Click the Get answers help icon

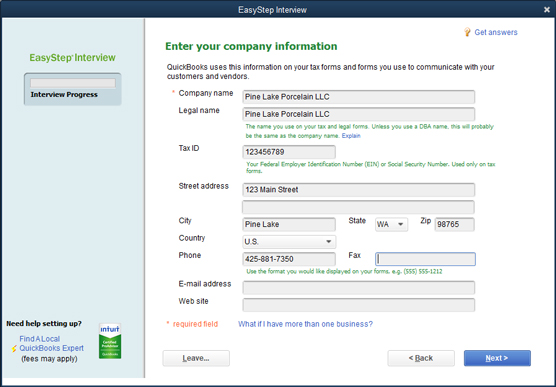pyautogui.click(x=467, y=32)
